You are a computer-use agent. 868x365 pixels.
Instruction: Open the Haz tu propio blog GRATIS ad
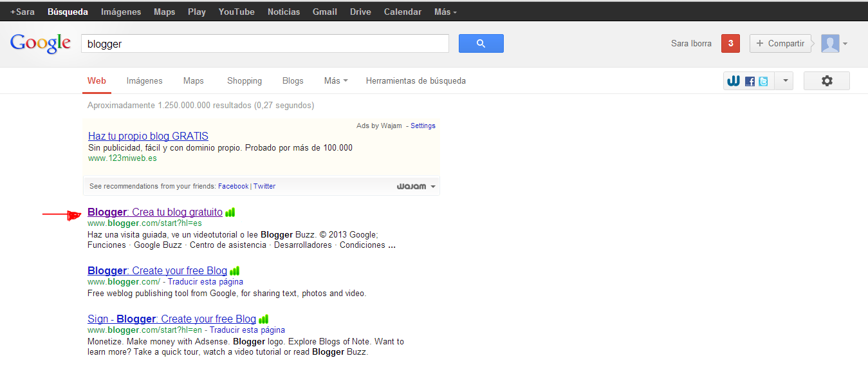click(148, 136)
